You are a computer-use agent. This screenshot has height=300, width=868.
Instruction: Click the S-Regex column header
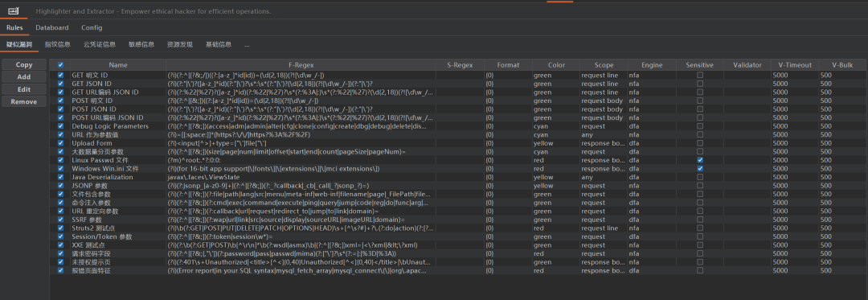(461, 65)
